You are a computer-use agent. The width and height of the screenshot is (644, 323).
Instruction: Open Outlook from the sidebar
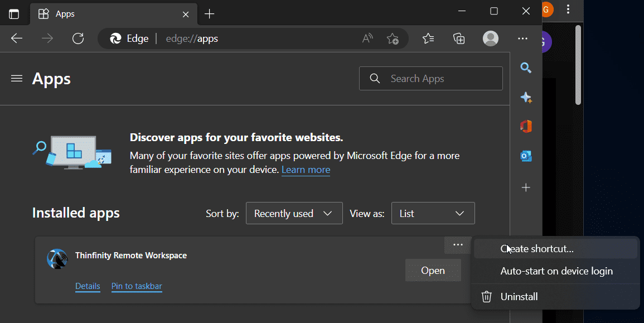click(x=526, y=156)
